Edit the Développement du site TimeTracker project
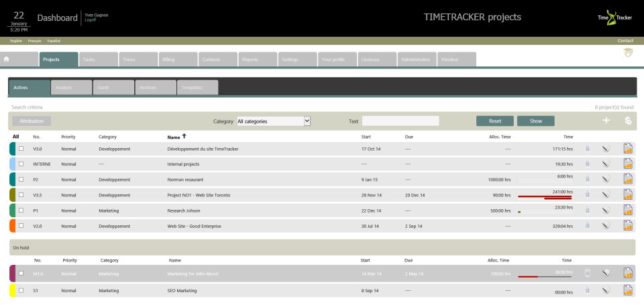644x305 pixels. coord(606,149)
